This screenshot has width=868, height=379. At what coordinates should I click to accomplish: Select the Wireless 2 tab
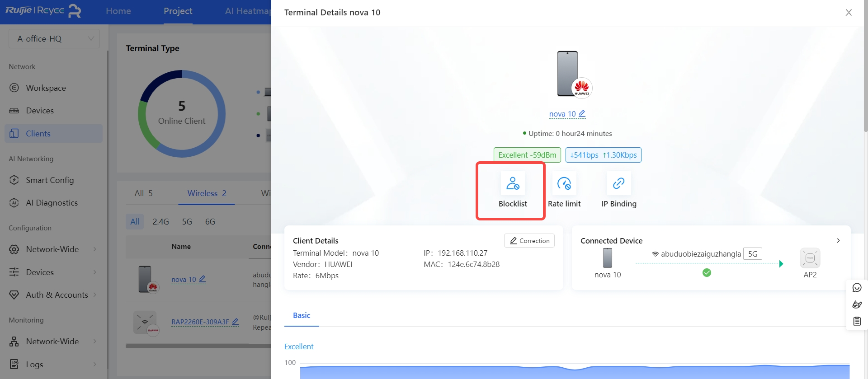(207, 193)
